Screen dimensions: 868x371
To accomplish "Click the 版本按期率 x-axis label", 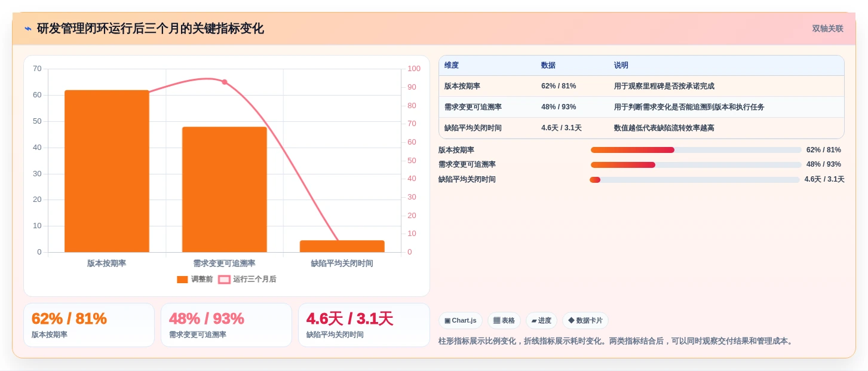I will coord(107,263).
